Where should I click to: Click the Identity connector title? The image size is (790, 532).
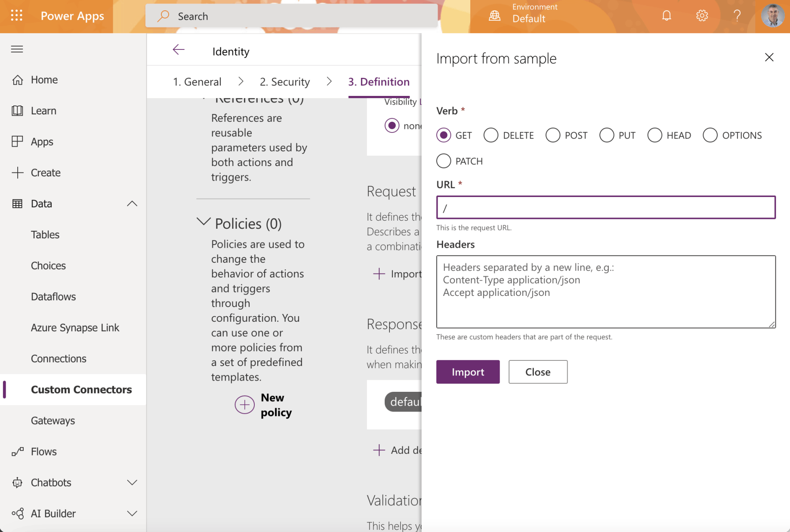(231, 52)
